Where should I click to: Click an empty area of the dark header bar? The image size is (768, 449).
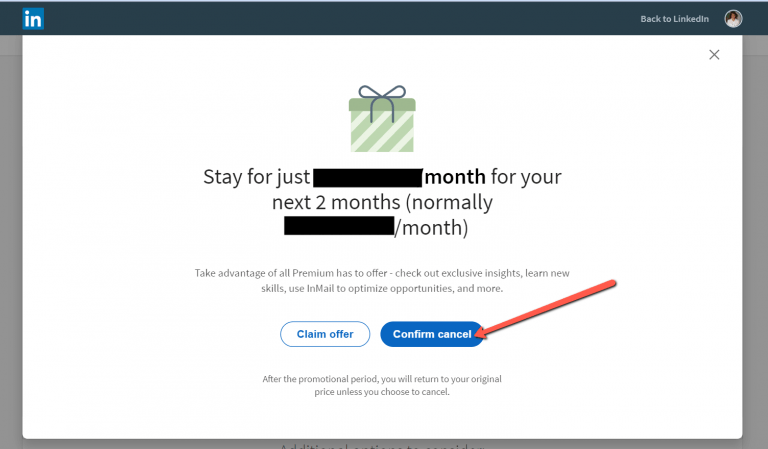[x=343, y=19]
